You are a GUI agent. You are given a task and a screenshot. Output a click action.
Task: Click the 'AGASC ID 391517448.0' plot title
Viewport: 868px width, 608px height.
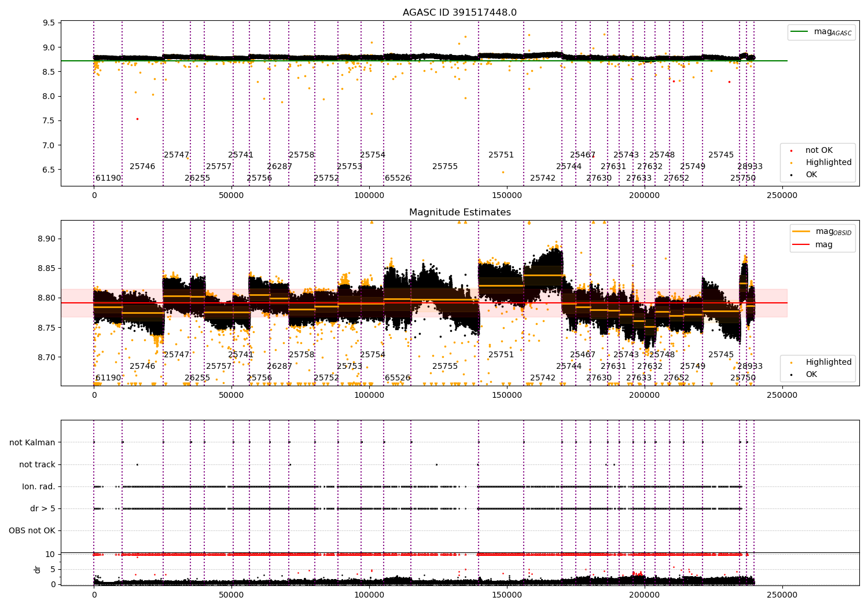[x=459, y=13]
